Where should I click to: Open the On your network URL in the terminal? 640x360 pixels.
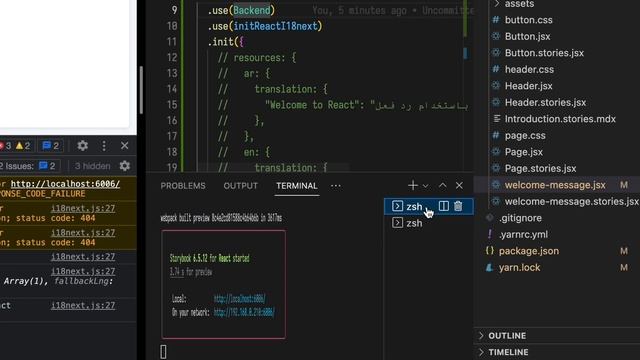(x=244, y=313)
